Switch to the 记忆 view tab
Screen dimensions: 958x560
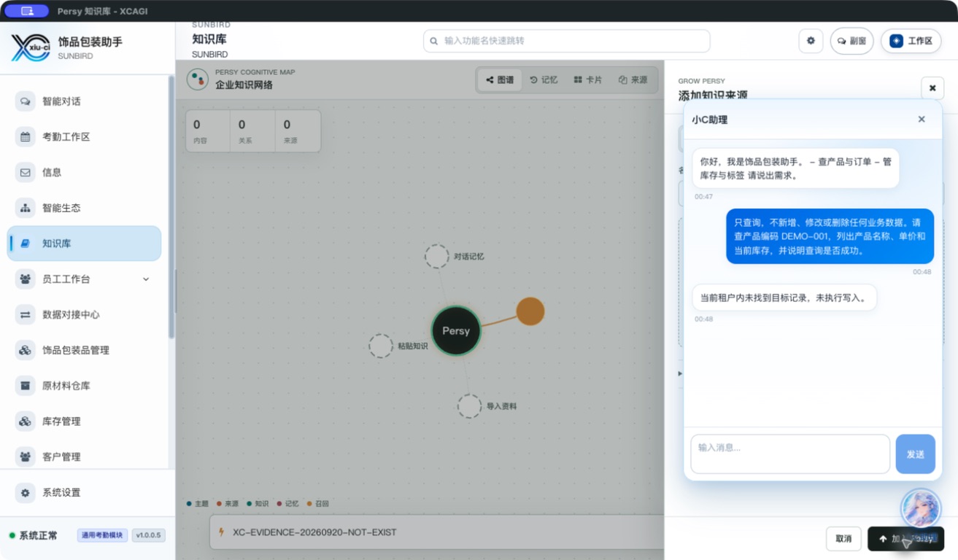click(544, 80)
